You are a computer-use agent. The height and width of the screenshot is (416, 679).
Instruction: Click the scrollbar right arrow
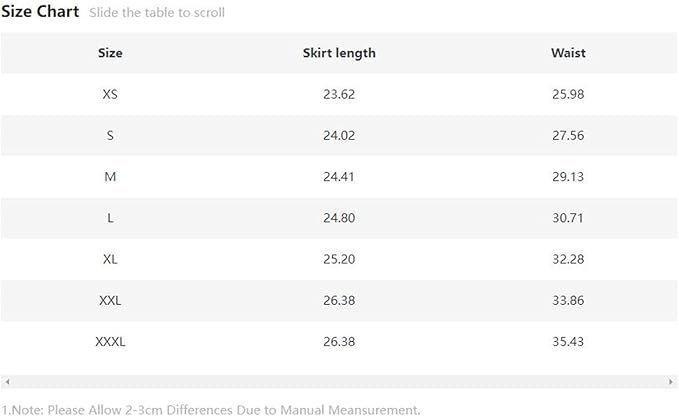672,382
